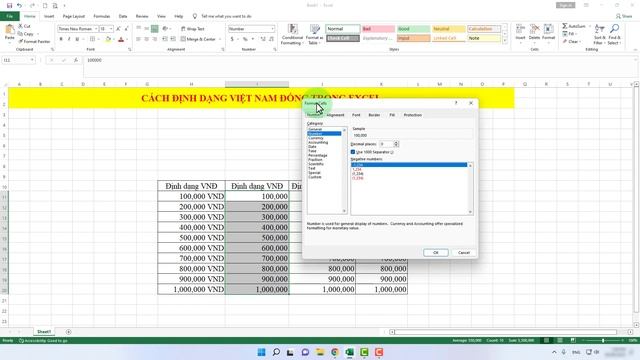
Task: Switch to the Insert ribbon tab
Action: point(49,16)
